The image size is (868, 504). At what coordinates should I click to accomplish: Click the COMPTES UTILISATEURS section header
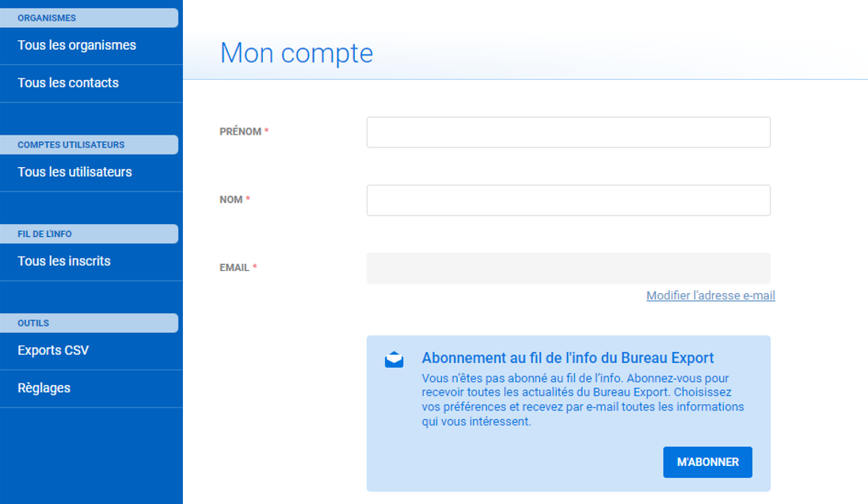click(71, 145)
